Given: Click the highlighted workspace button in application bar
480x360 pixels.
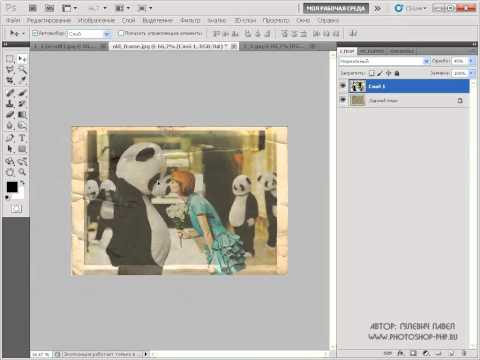Looking at the screenshot, I should (336, 8).
